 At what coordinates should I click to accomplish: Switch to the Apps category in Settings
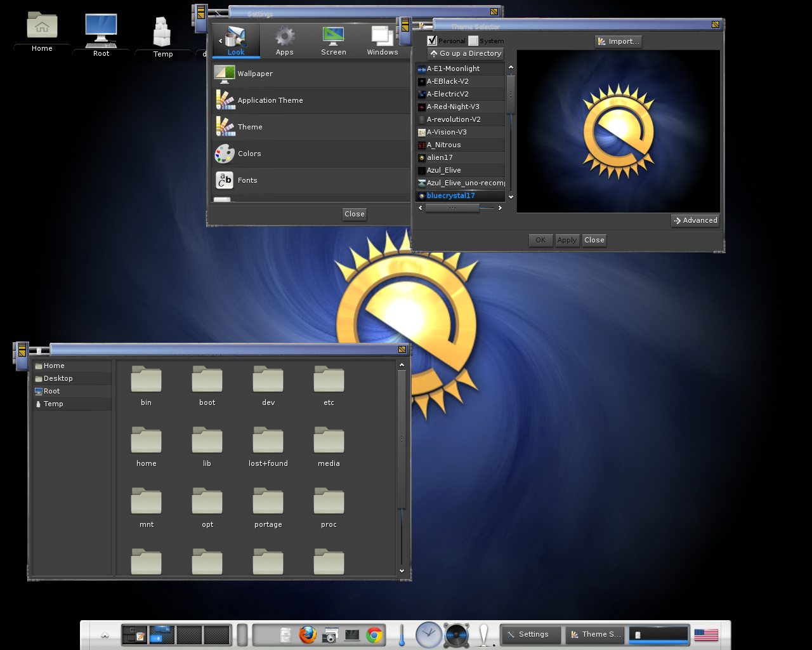point(285,41)
